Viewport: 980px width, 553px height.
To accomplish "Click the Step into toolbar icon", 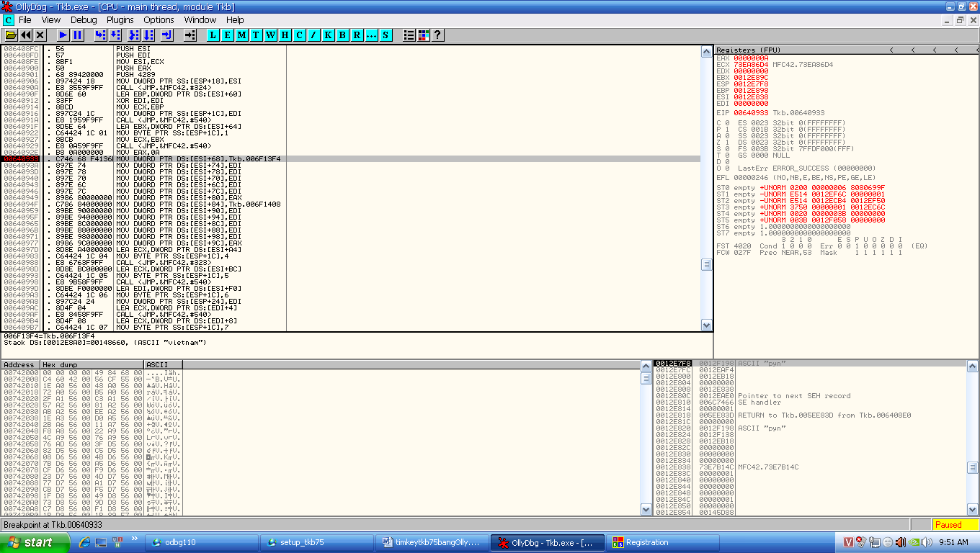I will (x=101, y=35).
